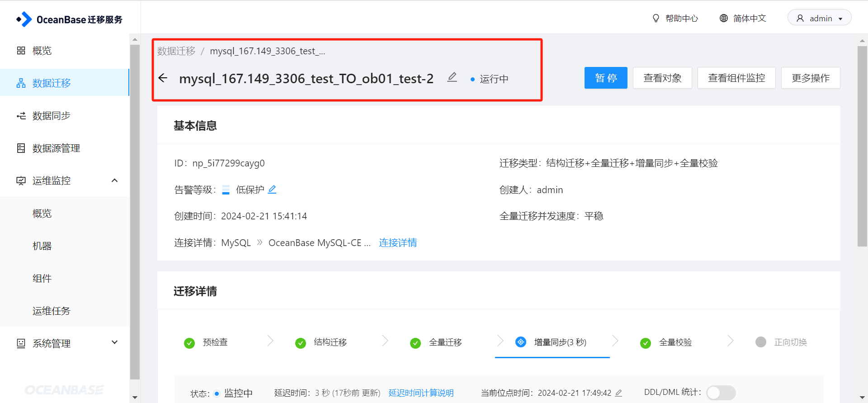Viewport: 868px width, 403px height.
Task: Collapse the 运维监控 menu chevron
Action: pos(115,180)
